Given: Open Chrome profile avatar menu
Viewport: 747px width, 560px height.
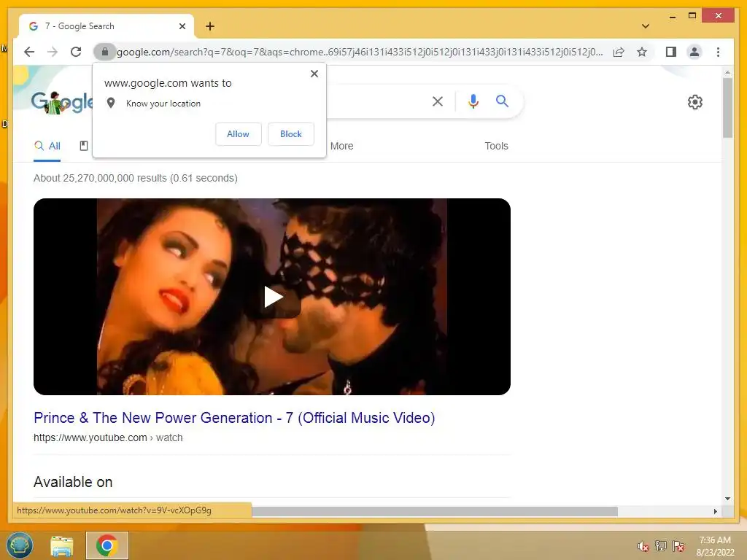Looking at the screenshot, I should [694, 52].
